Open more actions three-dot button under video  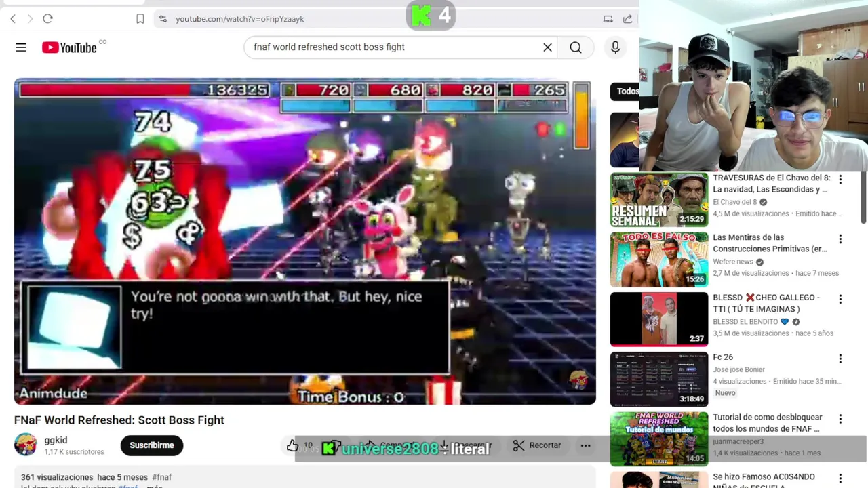(x=585, y=445)
